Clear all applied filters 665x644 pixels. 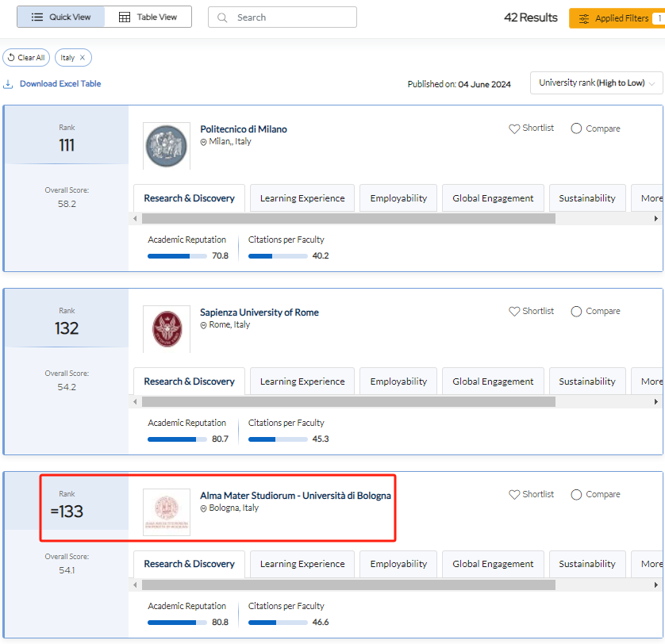26,58
